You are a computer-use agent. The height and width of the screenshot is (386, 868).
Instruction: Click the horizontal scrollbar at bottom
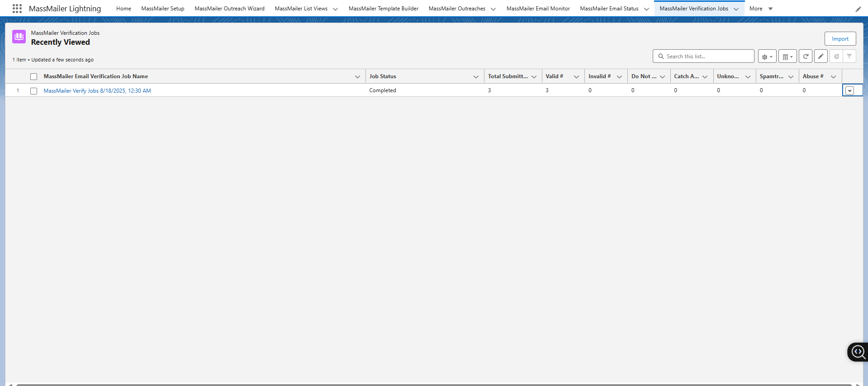point(434,385)
